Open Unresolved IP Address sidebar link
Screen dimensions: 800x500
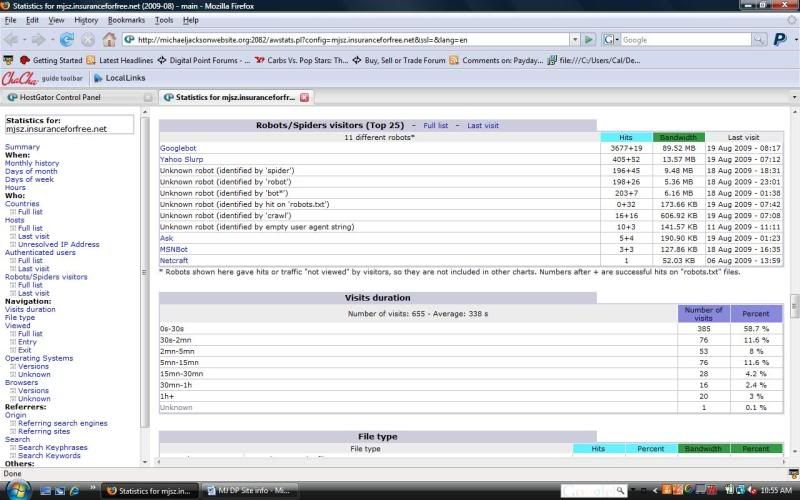point(59,244)
